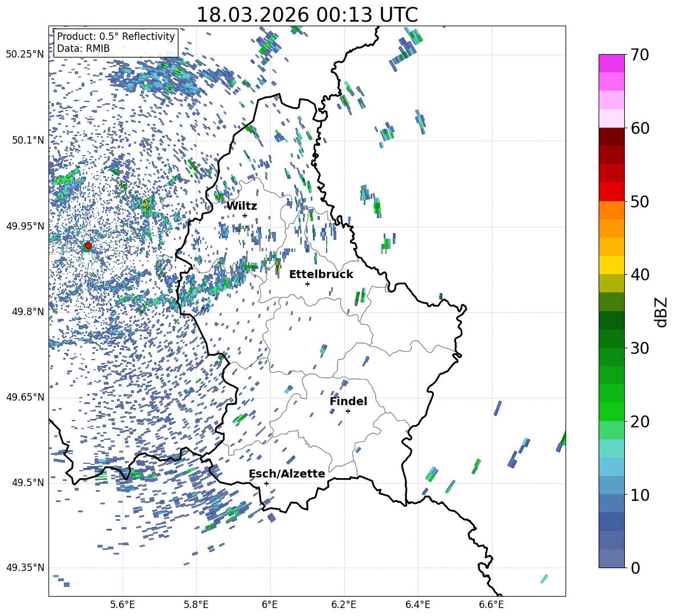Click the 18.03.2026 00:13 UTC title
The height and width of the screenshot is (616, 675).
(x=307, y=15)
